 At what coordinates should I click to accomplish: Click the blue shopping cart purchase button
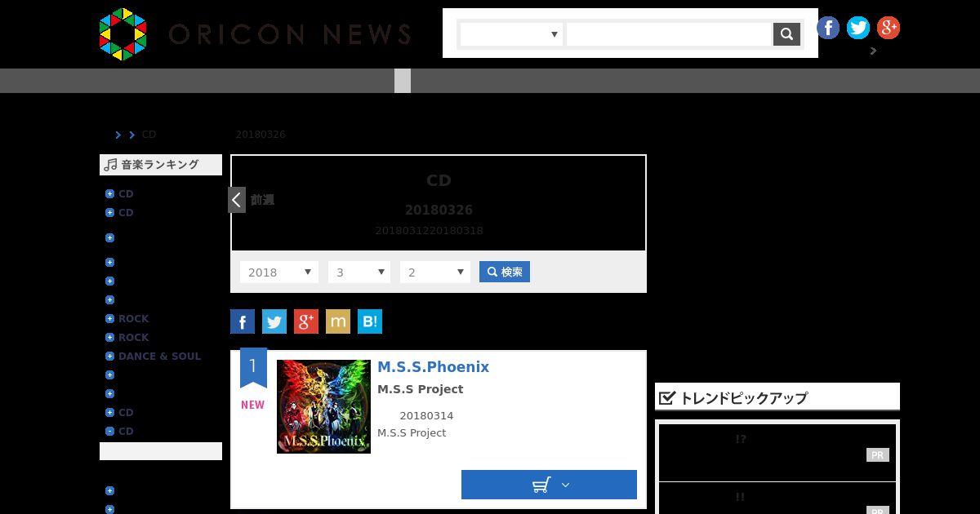coord(549,485)
